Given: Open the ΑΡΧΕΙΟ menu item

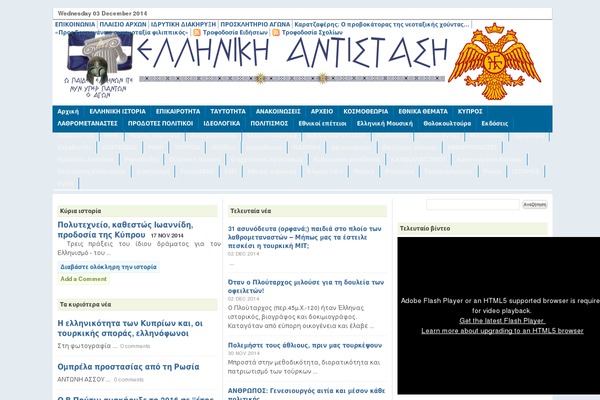Looking at the screenshot, I should (x=322, y=111).
